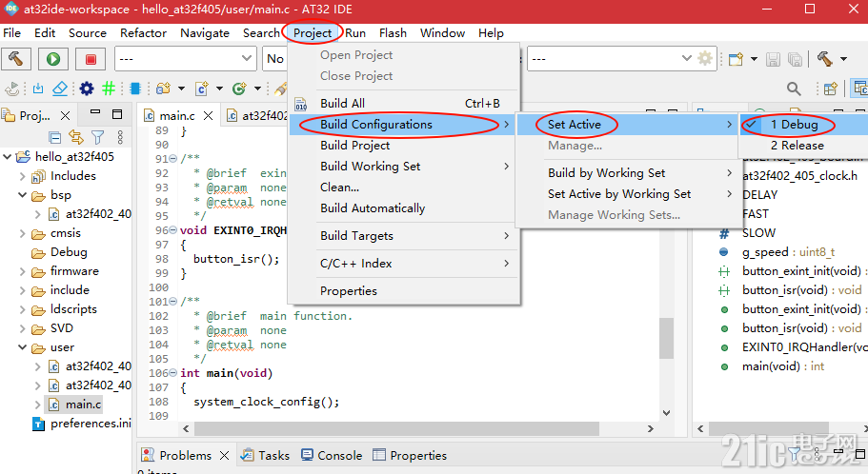
Task: Toggle Build Automatically option
Action: (x=373, y=207)
